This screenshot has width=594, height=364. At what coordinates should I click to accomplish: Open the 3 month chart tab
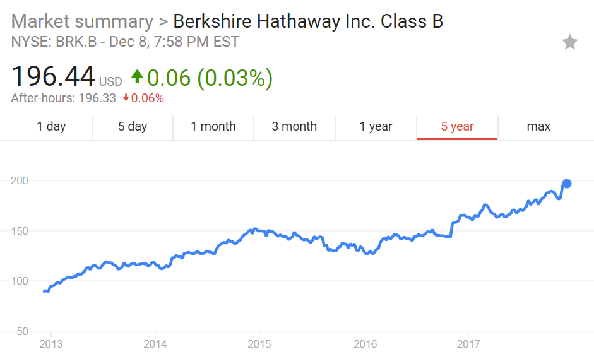pyautogui.click(x=294, y=126)
